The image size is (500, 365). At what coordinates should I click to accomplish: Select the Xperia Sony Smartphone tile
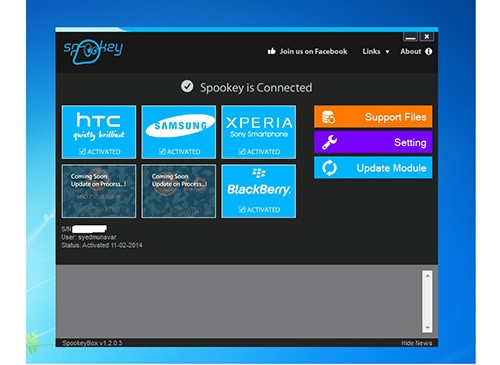coord(259,132)
